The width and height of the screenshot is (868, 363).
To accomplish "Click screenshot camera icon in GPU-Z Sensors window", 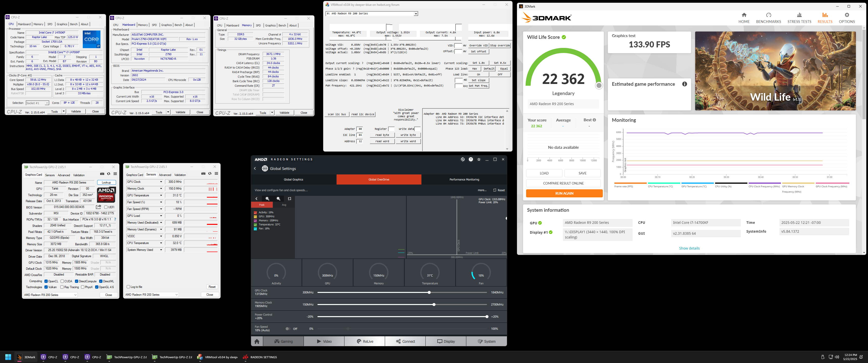I will (x=203, y=173).
